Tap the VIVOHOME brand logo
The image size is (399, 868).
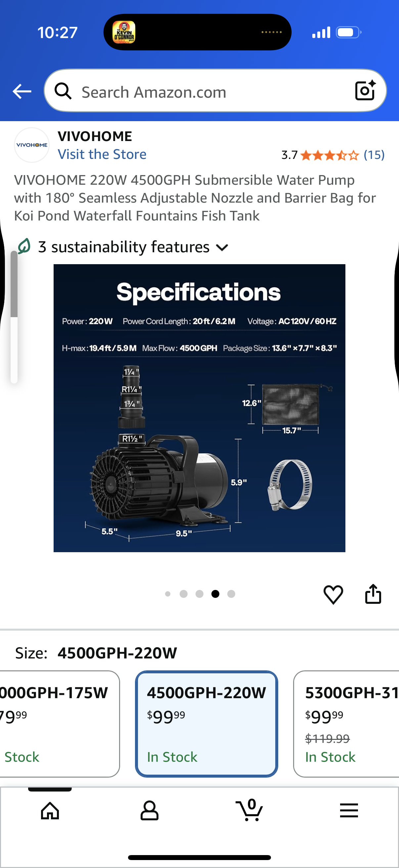[x=32, y=145]
